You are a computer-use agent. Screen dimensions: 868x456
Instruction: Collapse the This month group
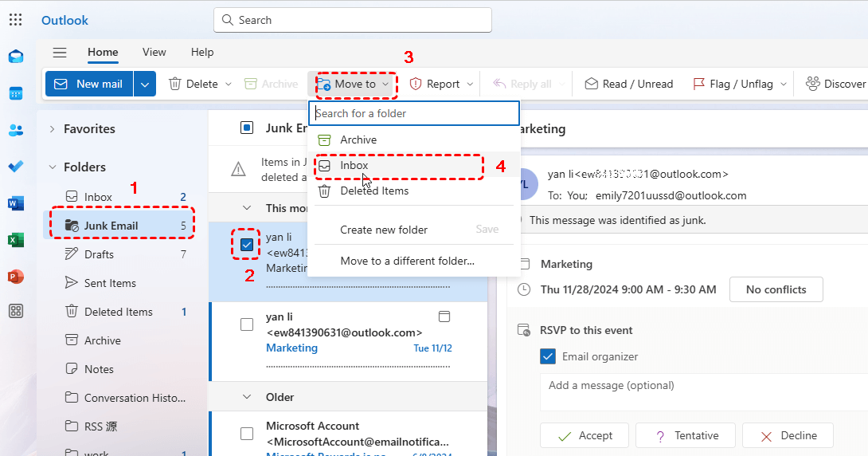(247, 208)
